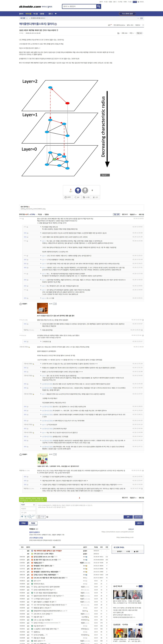Click the 댓글 42 button near post header
This screenshot has height=644, width=163.
pos(139,33)
